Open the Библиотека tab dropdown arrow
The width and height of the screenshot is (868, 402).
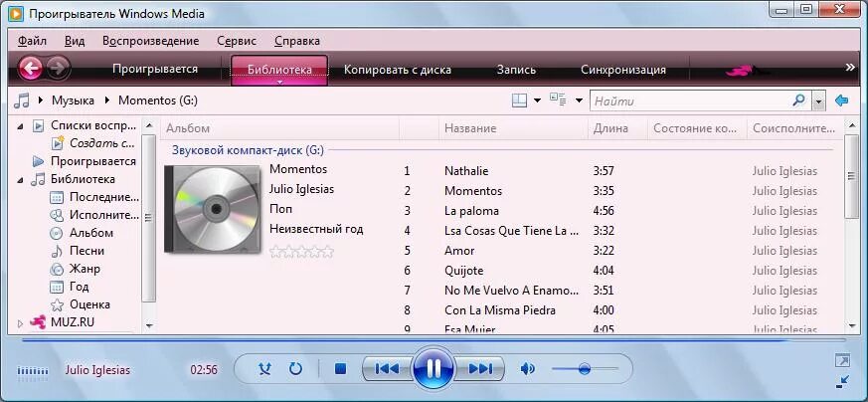point(279,82)
